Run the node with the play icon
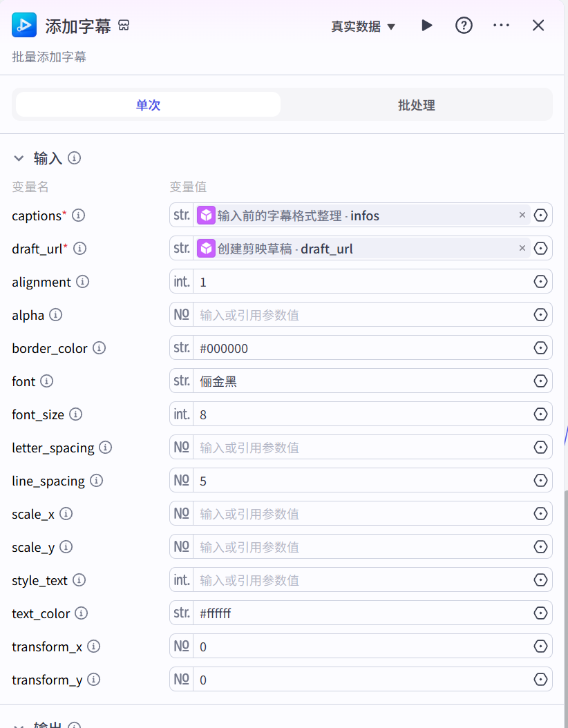The height and width of the screenshot is (728, 568). pyautogui.click(x=427, y=25)
